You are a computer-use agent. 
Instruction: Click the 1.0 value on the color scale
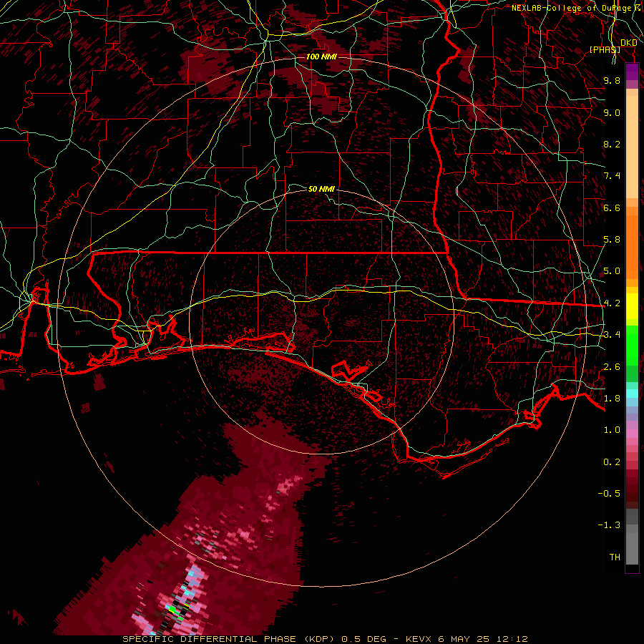tap(612, 430)
